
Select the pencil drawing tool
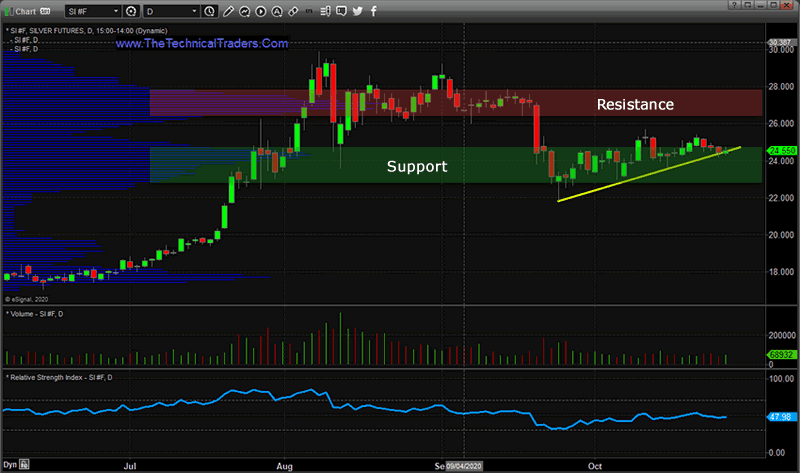[228, 11]
